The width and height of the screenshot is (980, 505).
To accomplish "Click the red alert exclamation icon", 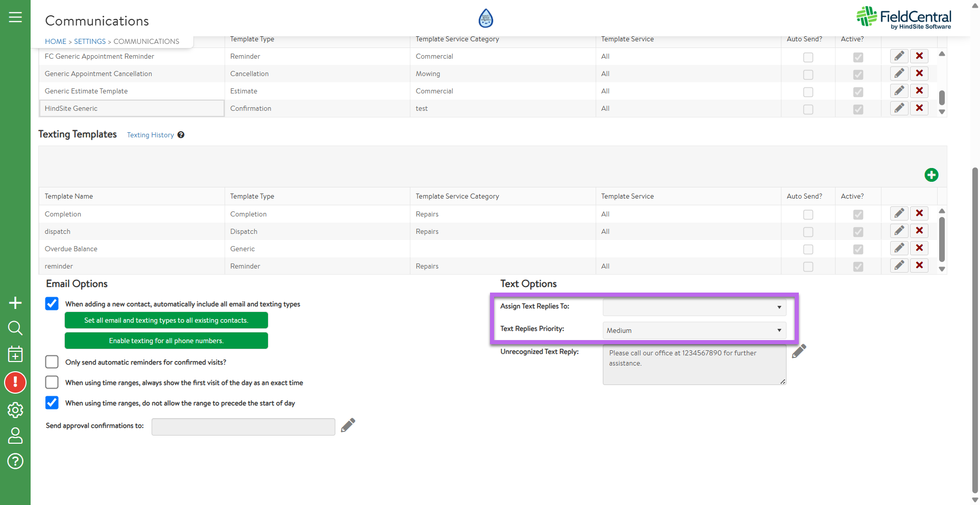I will coord(15,382).
